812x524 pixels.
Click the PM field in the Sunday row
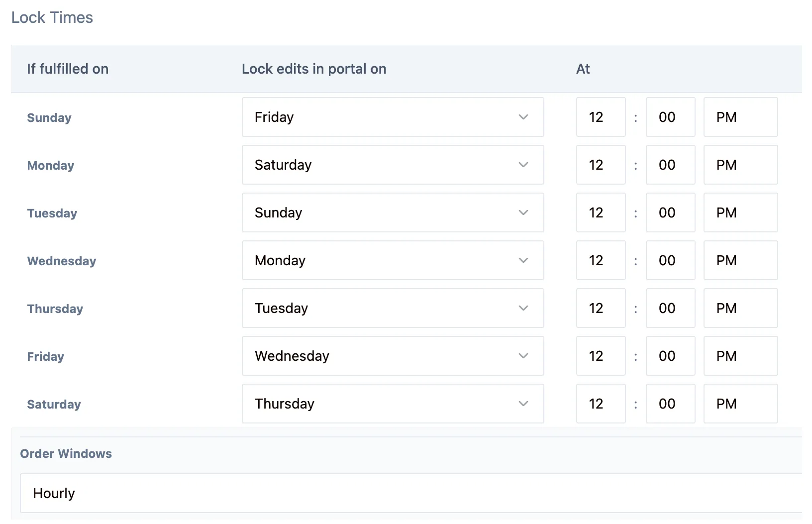point(740,117)
